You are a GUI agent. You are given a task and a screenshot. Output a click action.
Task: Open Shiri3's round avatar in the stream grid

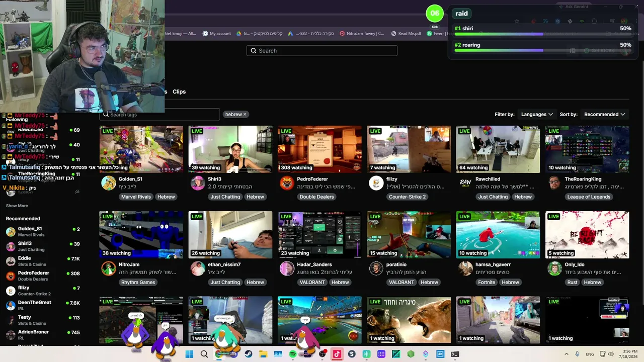tap(197, 183)
